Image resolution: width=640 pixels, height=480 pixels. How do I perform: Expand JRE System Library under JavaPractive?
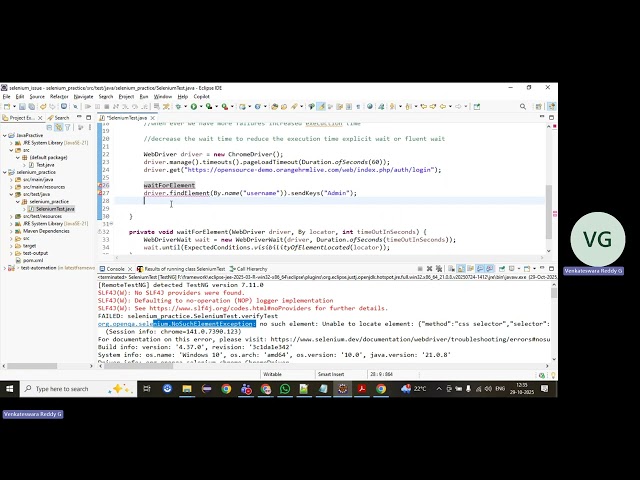[x=11, y=143]
